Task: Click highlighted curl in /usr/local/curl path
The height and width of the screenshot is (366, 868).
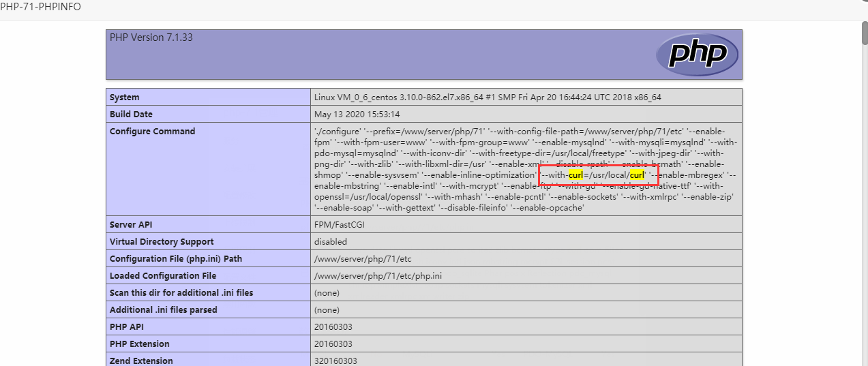Action: pyautogui.click(x=637, y=175)
